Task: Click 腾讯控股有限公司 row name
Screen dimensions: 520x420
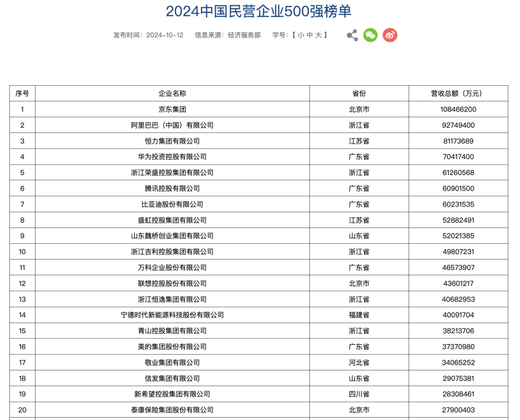Action: click(x=172, y=188)
